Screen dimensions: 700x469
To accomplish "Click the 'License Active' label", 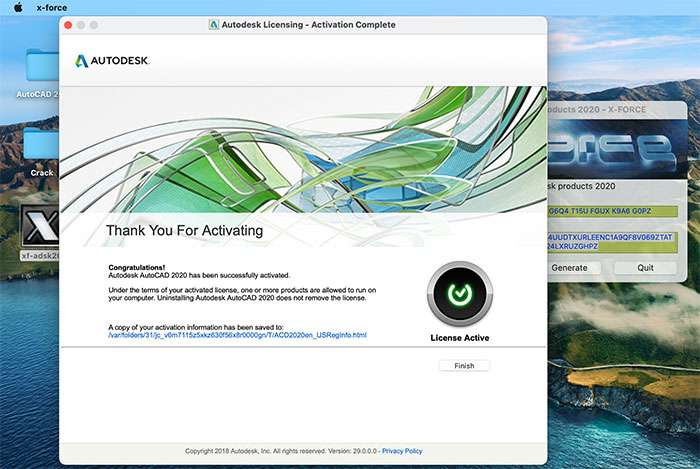I will tap(460, 338).
